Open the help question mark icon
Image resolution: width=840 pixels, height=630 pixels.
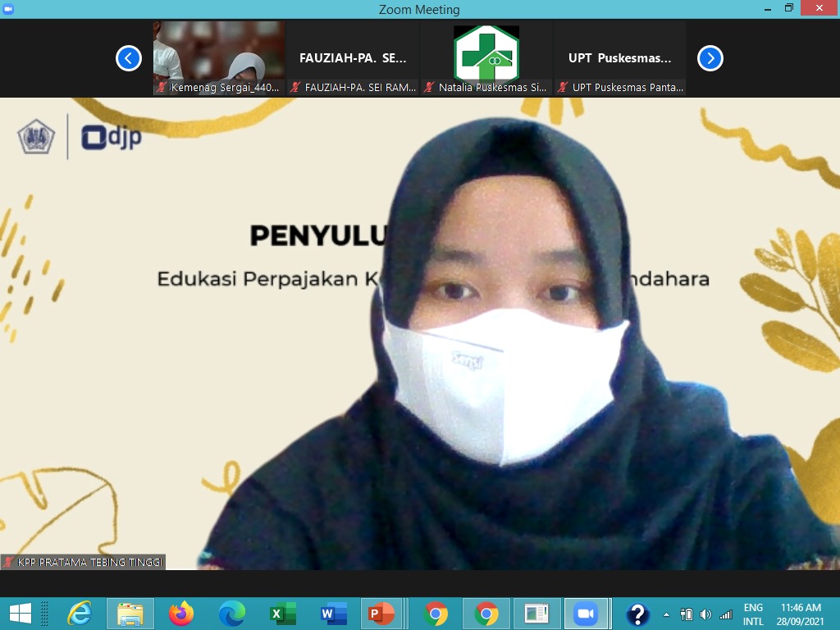(x=637, y=614)
